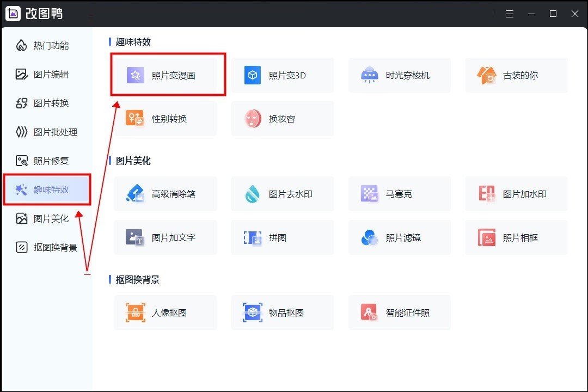Image resolution: width=588 pixels, height=392 pixels.
Task: Launch the 图片加水印 feature
Action: click(516, 194)
